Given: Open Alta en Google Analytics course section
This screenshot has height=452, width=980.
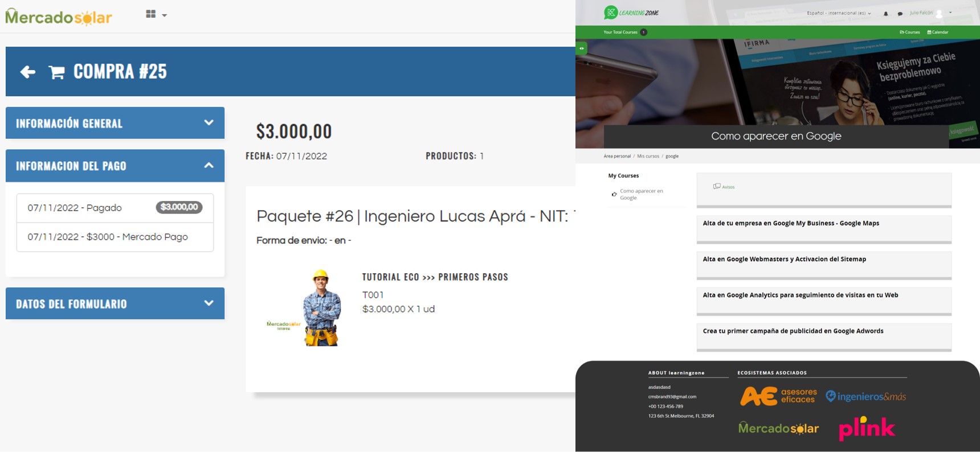Looking at the screenshot, I should tap(800, 295).
